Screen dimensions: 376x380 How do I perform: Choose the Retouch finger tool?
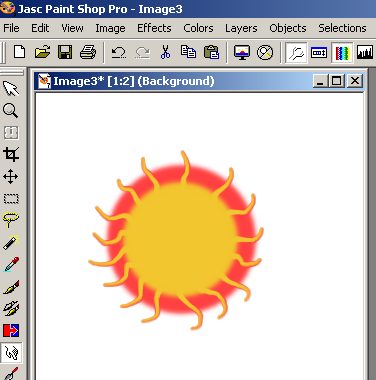11,353
